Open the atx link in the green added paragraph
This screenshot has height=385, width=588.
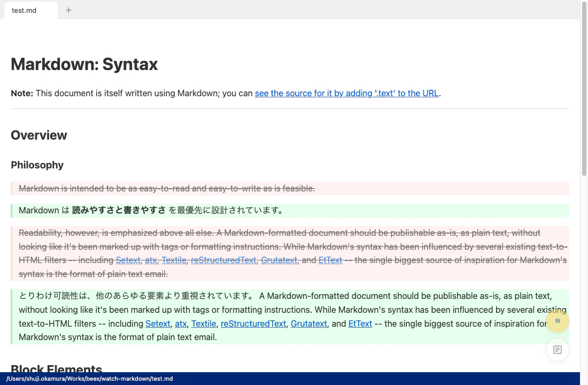point(181,324)
